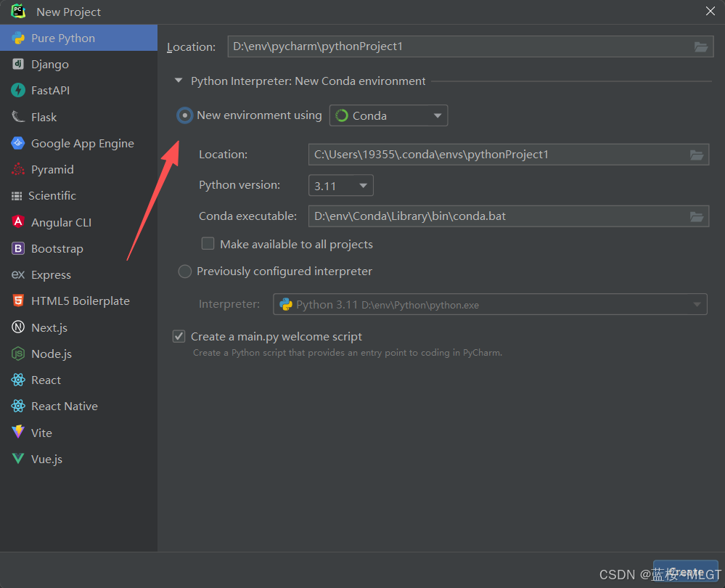Select Vue.js project type
The height and width of the screenshot is (588, 725).
click(78, 459)
